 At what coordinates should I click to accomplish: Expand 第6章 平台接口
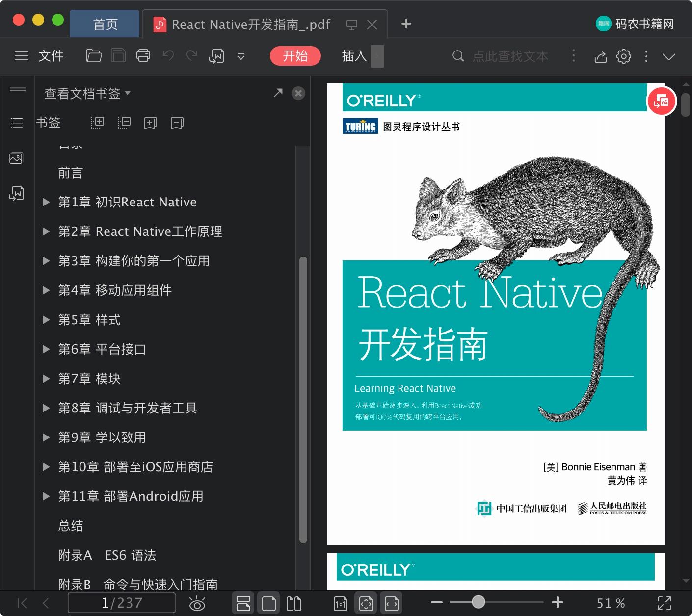[46, 349]
